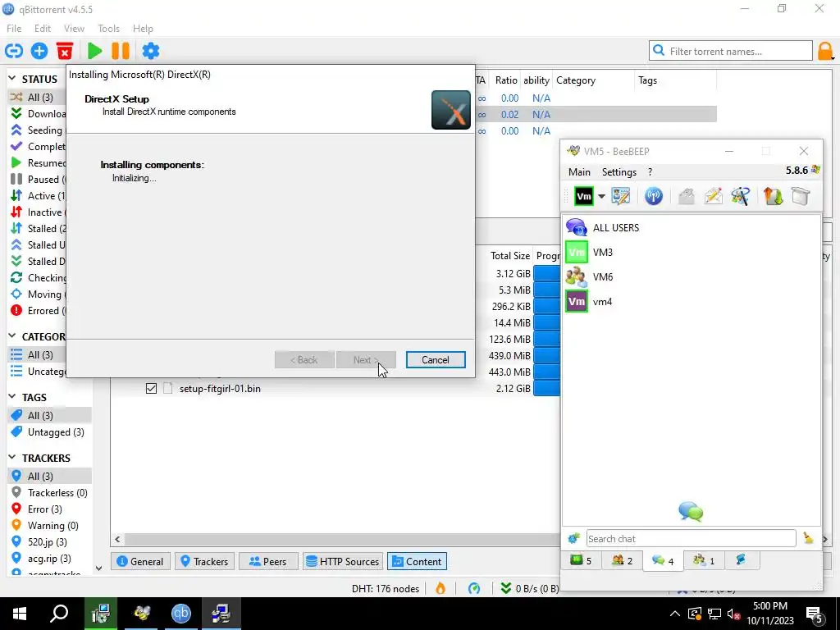Switch to the BeeBEEP blue scroll tab
The width and height of the screenshot is (840, 630).
[741, 560]
